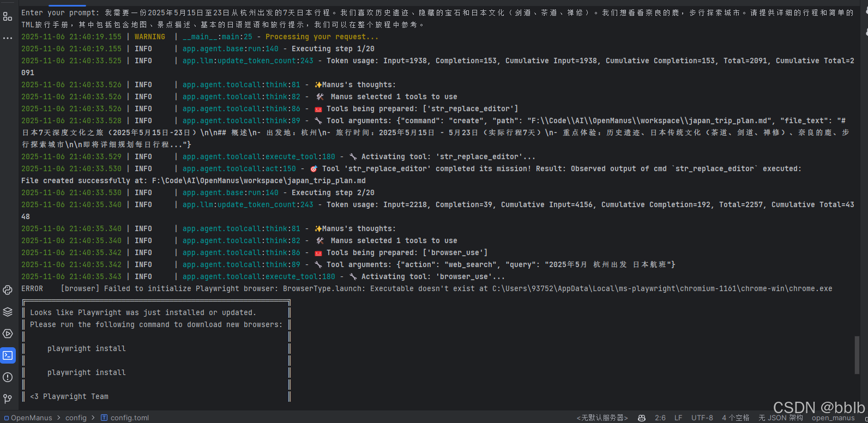Open the Git version control icon
Screen dimensions: 868x423
8,399
